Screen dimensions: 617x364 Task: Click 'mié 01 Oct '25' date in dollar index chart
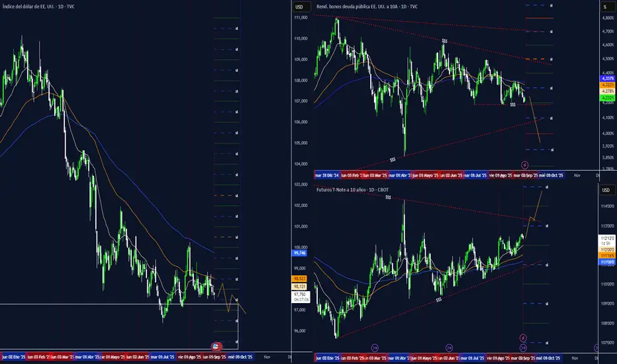click(x=240, y=357)
